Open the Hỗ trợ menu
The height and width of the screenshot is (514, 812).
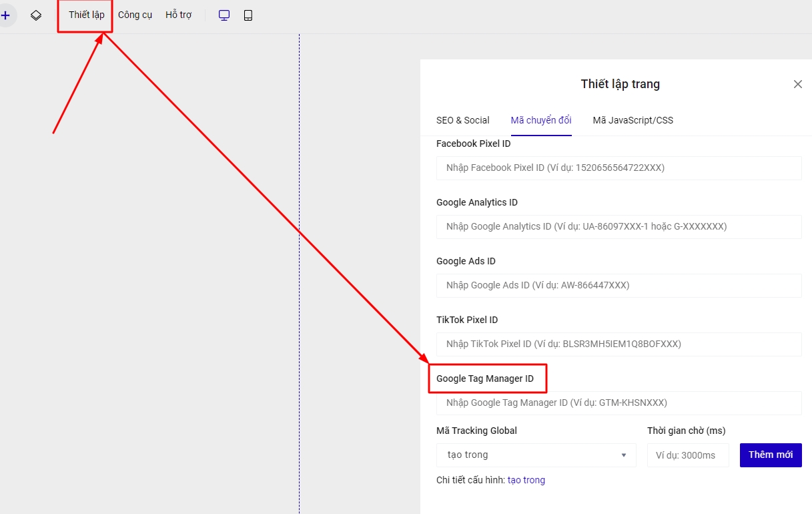[178, 15]
